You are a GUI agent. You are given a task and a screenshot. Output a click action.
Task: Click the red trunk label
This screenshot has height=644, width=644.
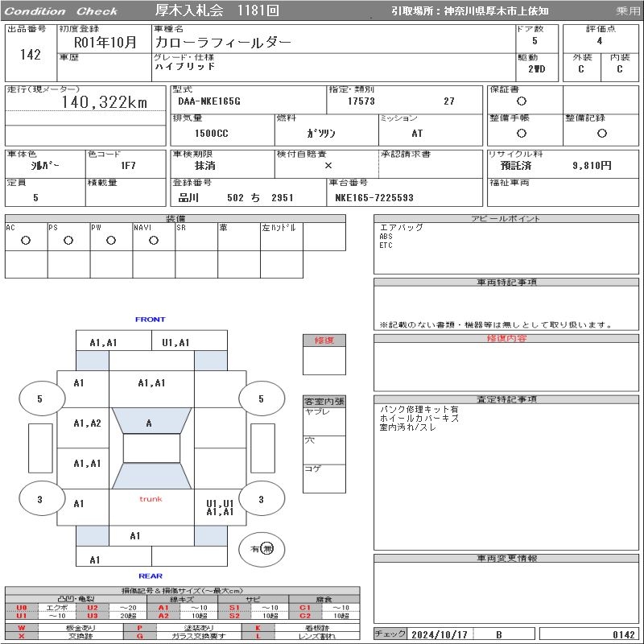[151, 499]
